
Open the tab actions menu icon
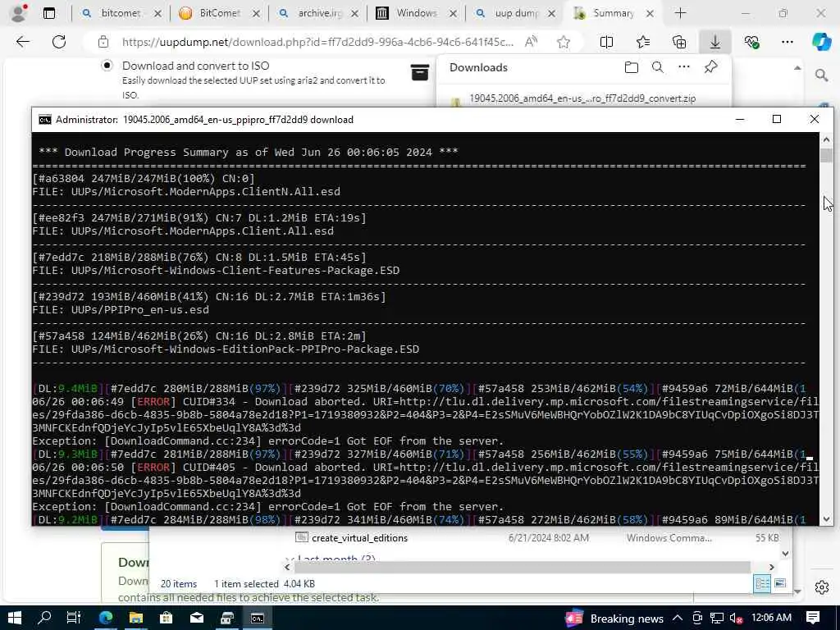pyautogui.click(x=49, y=13)
